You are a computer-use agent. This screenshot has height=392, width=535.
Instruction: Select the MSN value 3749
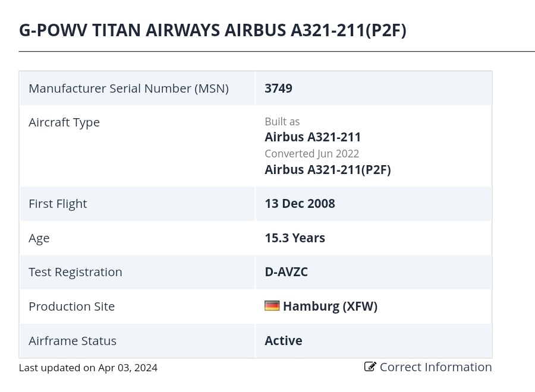point(278,88)
